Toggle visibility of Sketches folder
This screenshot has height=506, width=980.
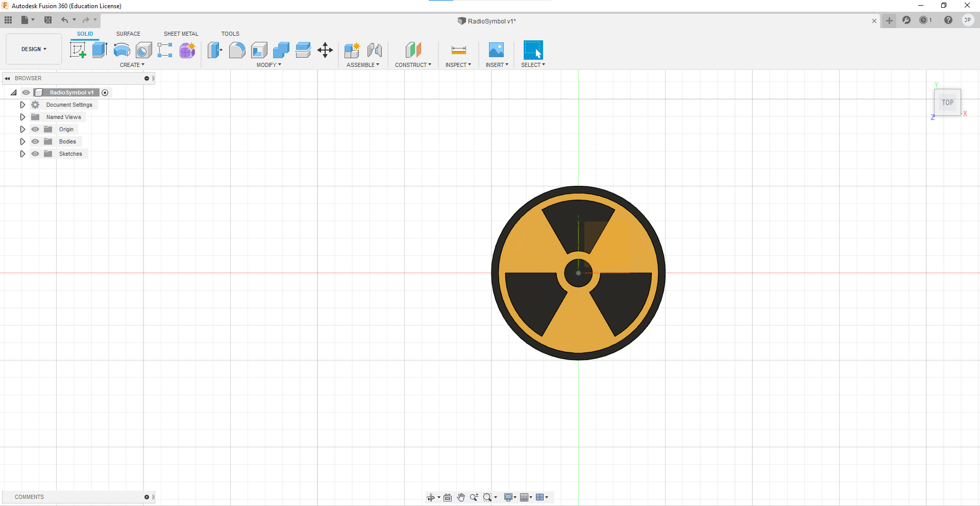click(35, 154)
